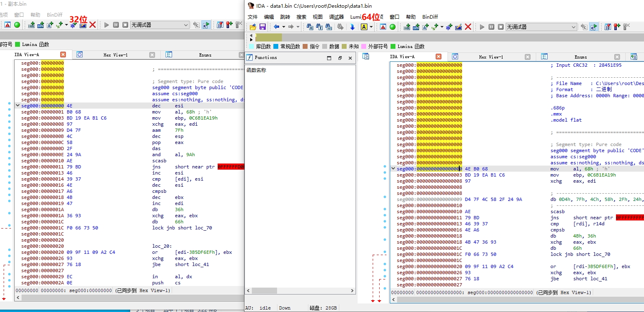Open BinDiff menu in data1.bin window
This screenshot has height=312, width=644.
coord(430,17)
